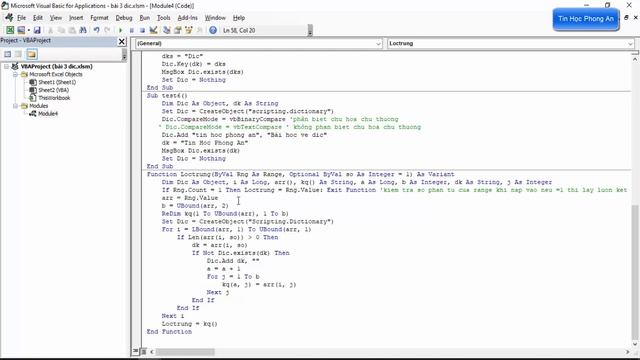Viewport: 640px width, 360px height.
Task: Click the Paste icon in the toolbar
Action: pos(72,30)
